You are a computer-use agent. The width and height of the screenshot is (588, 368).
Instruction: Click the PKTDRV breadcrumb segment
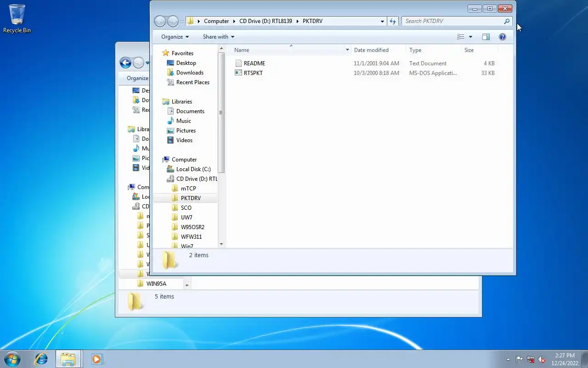(x=312, y=21)
